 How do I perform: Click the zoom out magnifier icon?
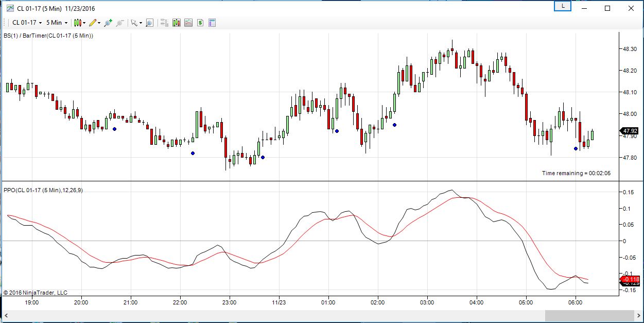point(120,23)
